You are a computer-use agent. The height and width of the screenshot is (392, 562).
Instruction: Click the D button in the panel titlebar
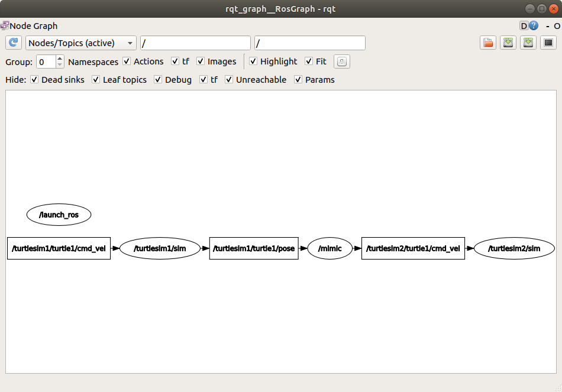(524, 25)
